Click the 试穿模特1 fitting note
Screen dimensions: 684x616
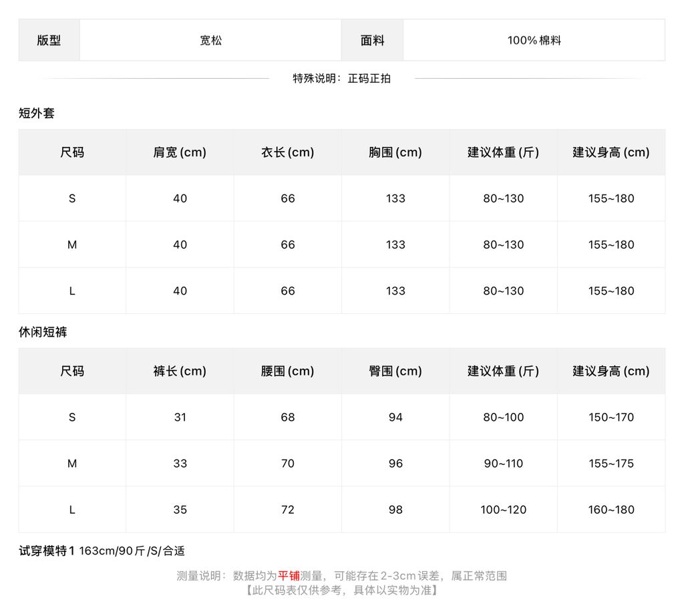pyautogui.click(x=102, y=551)
